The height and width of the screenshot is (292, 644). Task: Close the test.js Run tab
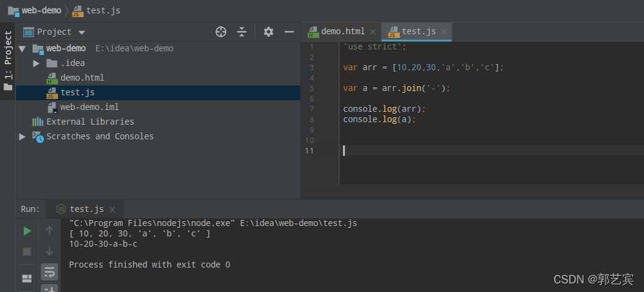pyautogui.click(x=113, y=210)
